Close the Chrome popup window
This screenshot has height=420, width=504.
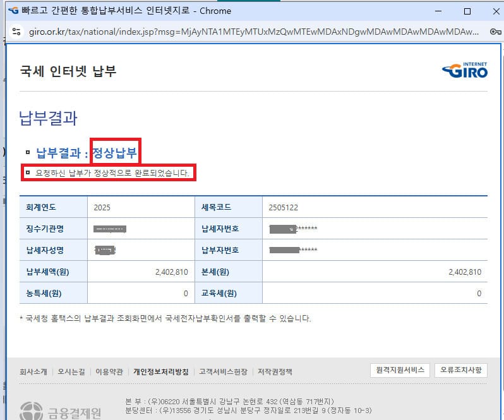click(496, 11)
